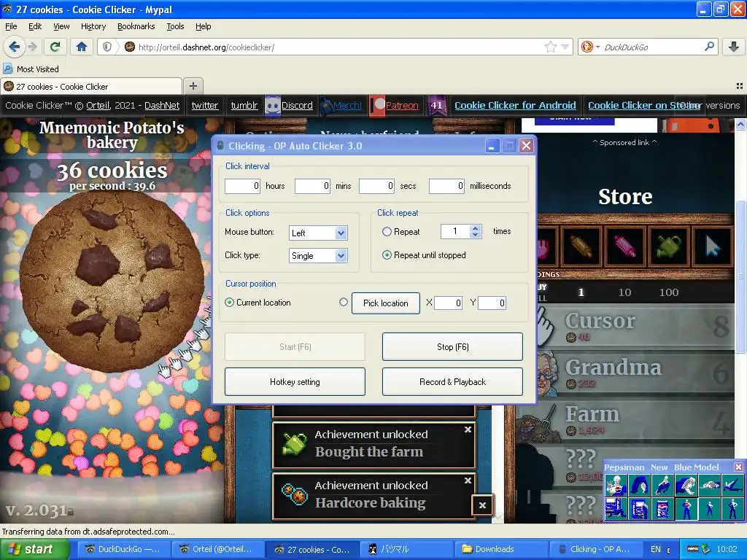Switch to the Downloads taskbar window
Image resolution: width=747 pixels, height=560 pixels.
(x=500, y=549)
